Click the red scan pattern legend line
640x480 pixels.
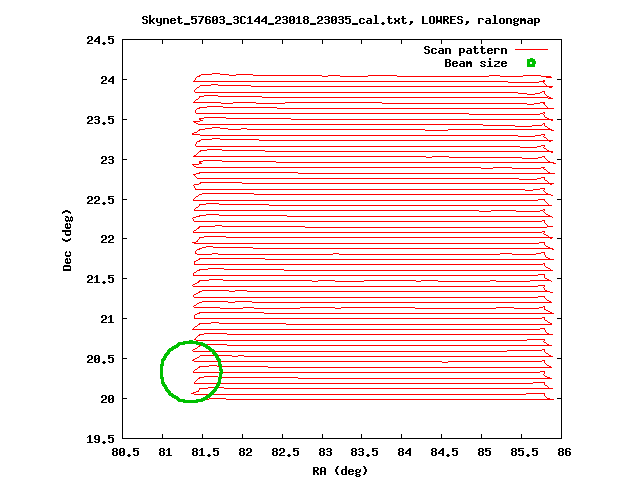(x=531, y=50)
